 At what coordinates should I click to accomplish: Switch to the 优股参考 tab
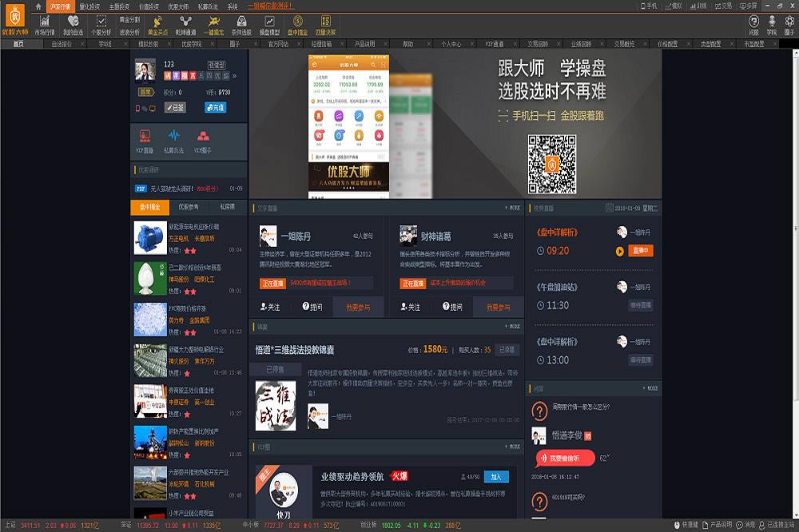click(x=189, y=207)
